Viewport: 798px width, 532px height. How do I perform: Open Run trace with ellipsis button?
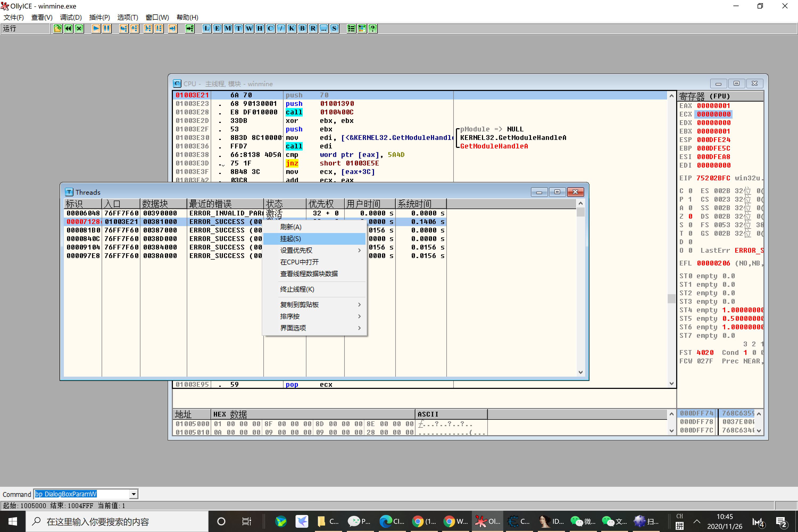pos(324,28)
